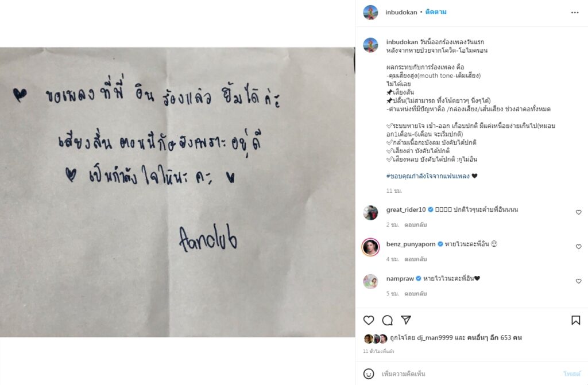588x385 pixels.
Task: Like great_rider10's comment
Action: (579, 212)
